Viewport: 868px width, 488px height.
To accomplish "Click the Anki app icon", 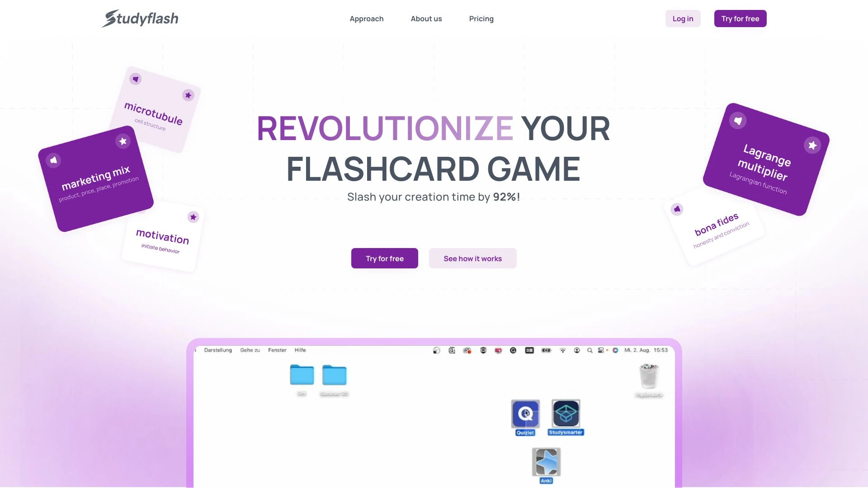I will tap(546, 462).
